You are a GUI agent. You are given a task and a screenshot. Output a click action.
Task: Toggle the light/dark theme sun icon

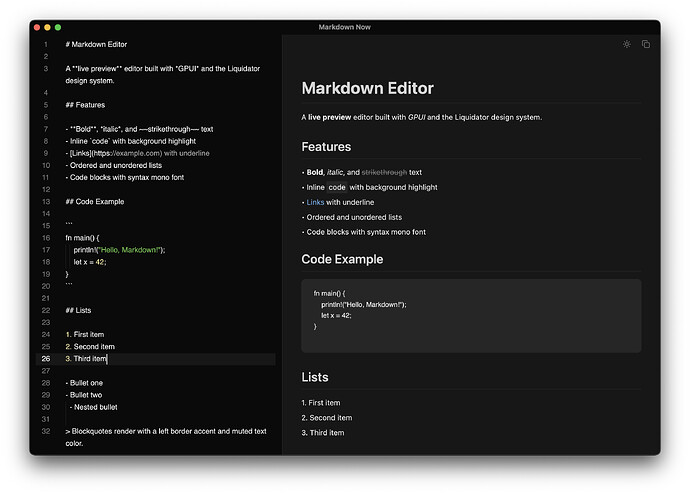pyautogui.click(x=627, y=44)
